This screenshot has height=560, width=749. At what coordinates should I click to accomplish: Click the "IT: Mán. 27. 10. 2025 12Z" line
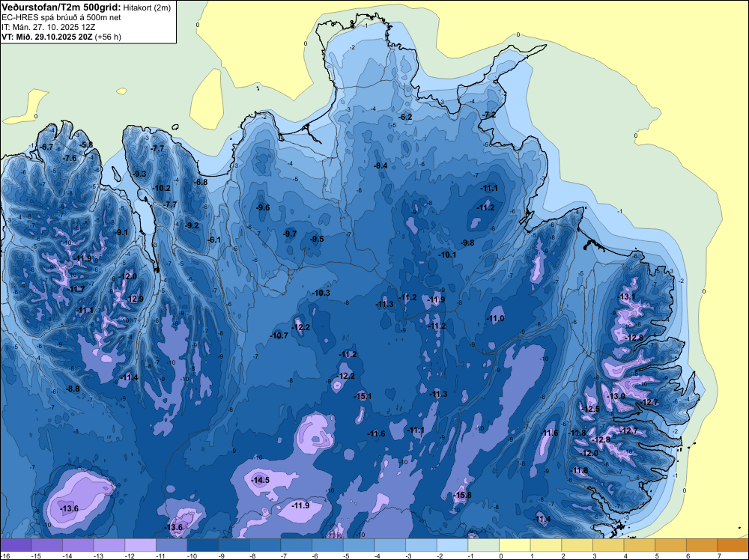(x=48, y=27)
